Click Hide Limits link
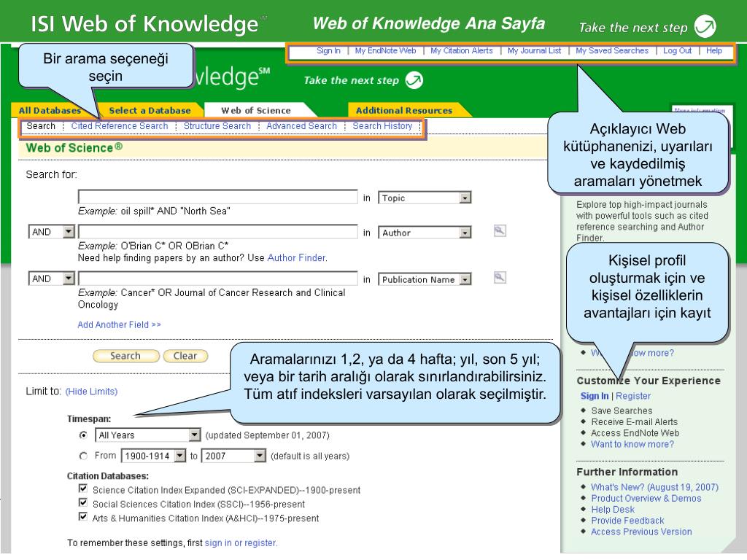The image size is (747, 560). pyautogui.click(x=91, y=391)
